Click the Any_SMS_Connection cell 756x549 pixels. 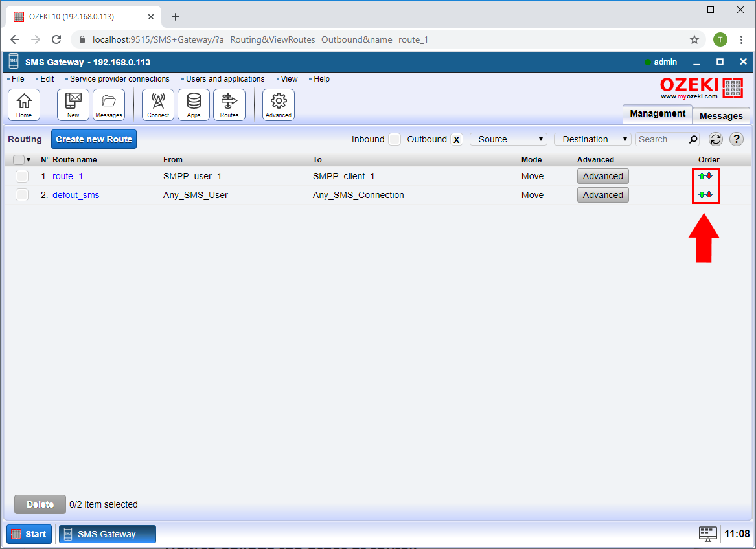(358, 195)
